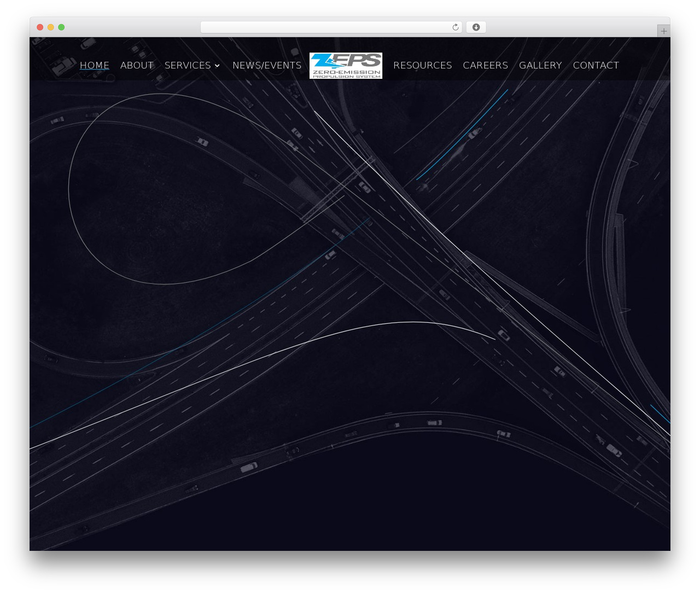The width and height of the screenshot is (700, 593).
Task: Add a new browser tab with plus
Action: click(x=663, y=31)
